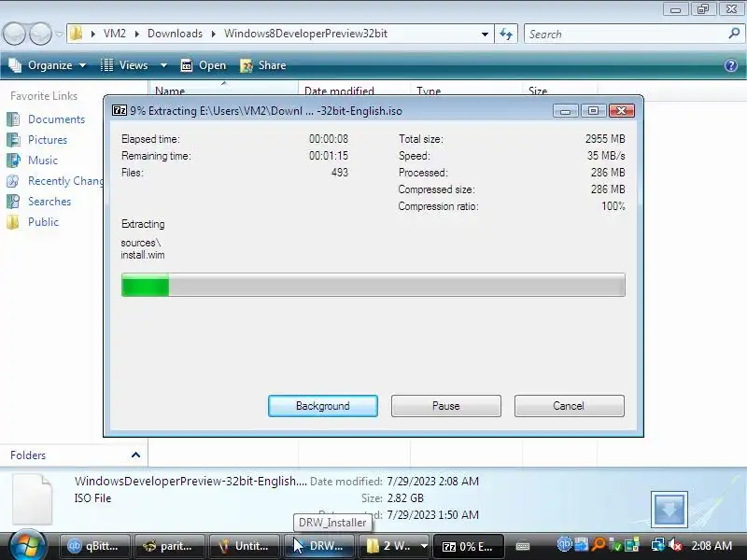
Task: Open the recent pages dropdown arrow
Action: (59, 34)
